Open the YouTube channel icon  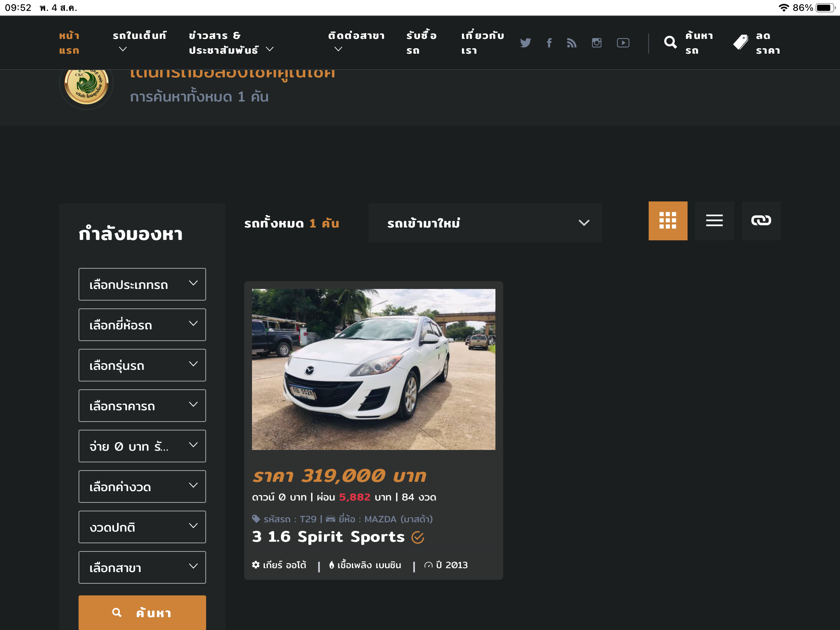[623, 43]
